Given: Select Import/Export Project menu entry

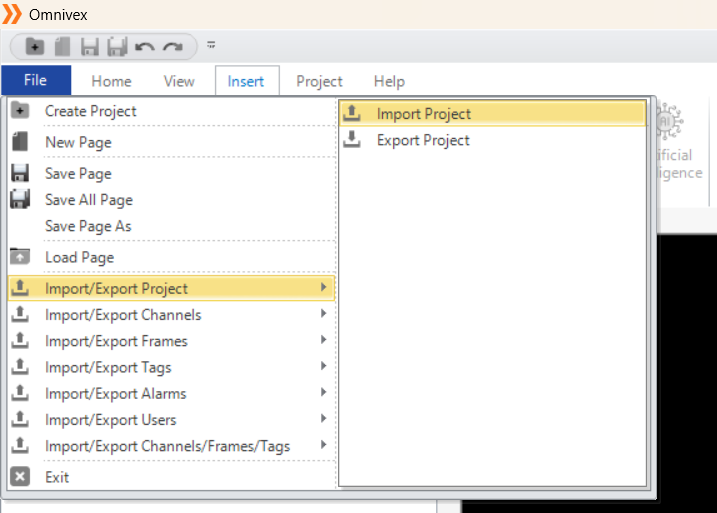Looking at the screenshot, I should (x=171, y=288).
